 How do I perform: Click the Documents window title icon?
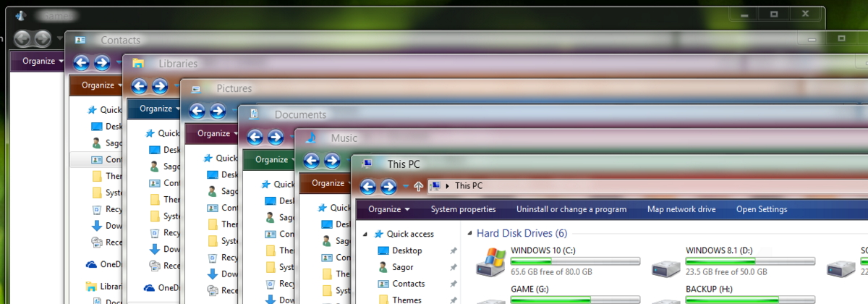[x=253, y=114]
